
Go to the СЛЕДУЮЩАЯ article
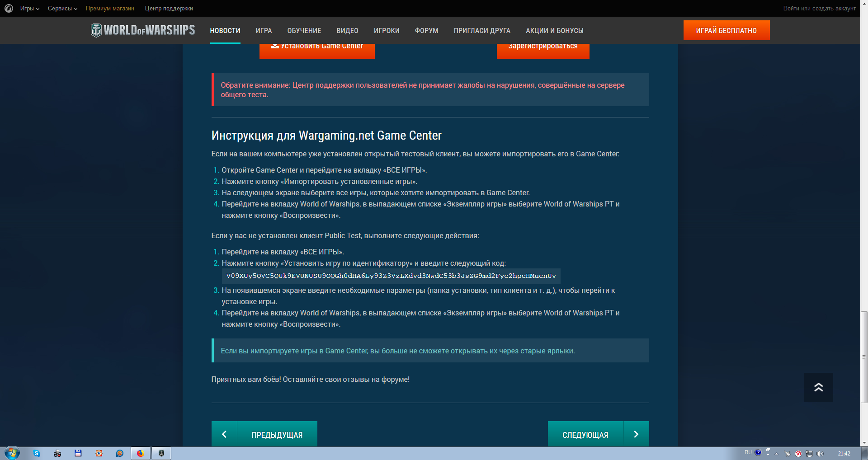pyautogui.click(x=599, y=434)
